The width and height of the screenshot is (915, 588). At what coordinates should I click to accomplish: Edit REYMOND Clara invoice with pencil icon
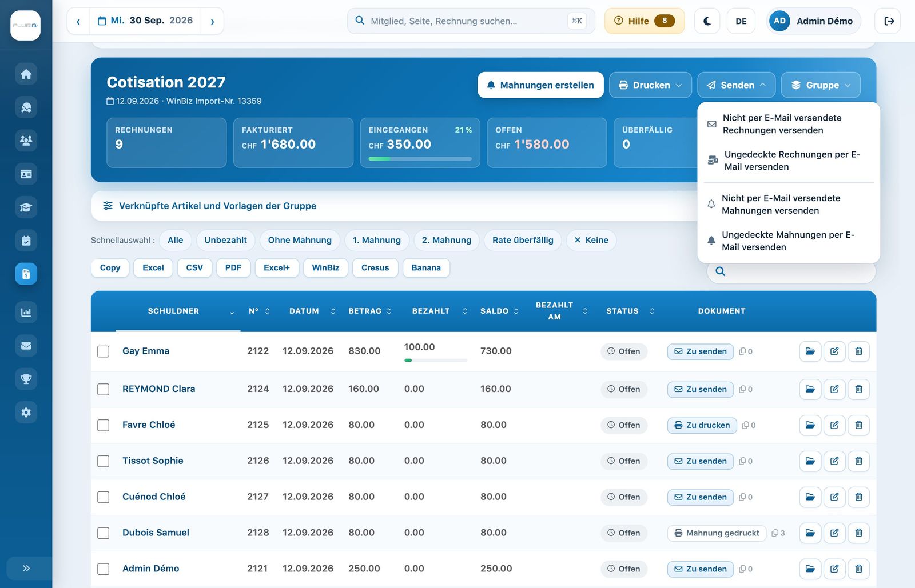point(834,389)
